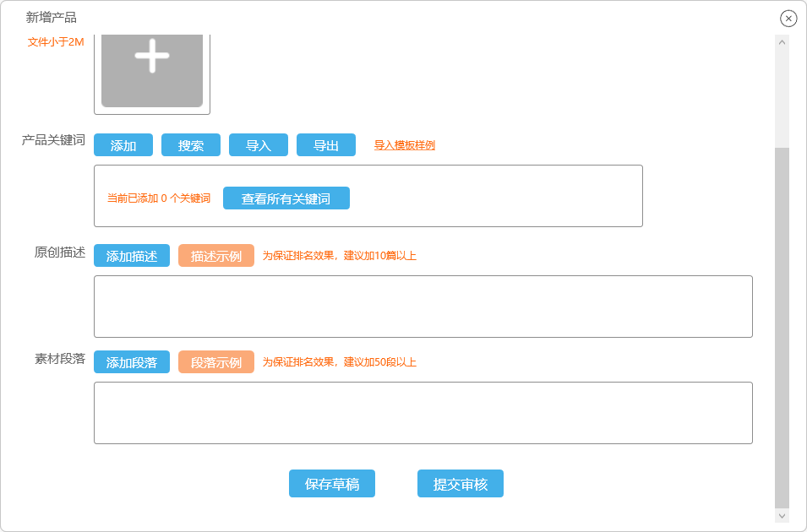
Task: Click the 搜索 keyword button
Action: click(x=191, y=145)
